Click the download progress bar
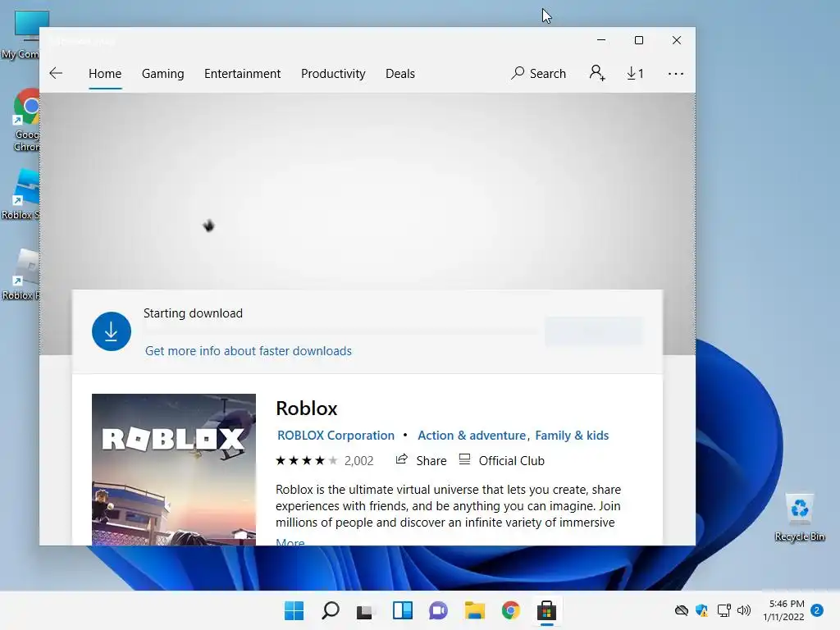840x630 pixels. click(340, 330)
